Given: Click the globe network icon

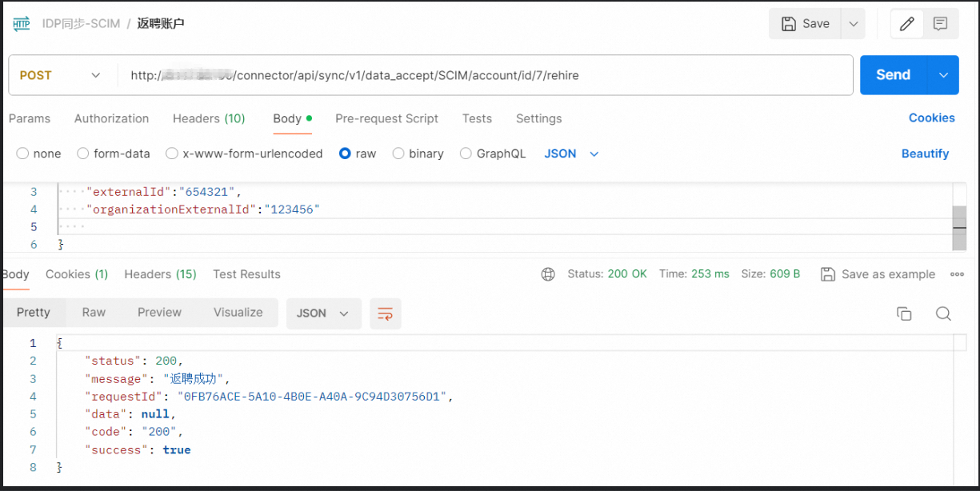Looking at the screenshot, I should pos(548,274).
